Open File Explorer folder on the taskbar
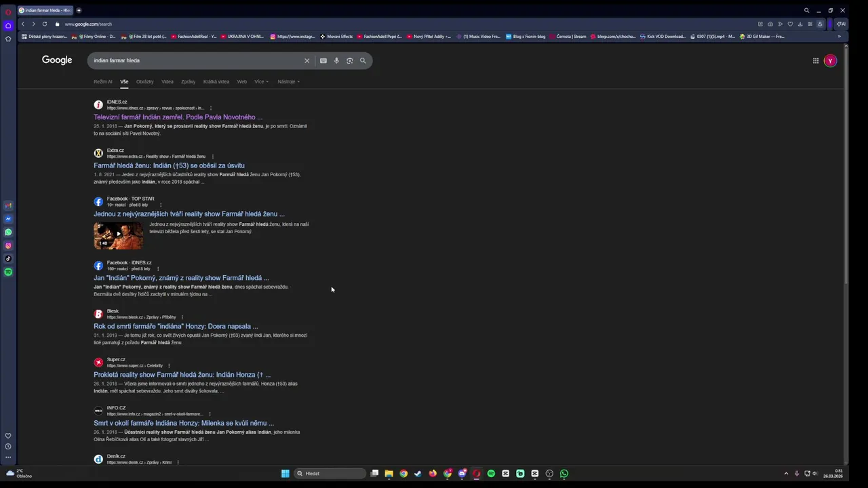 (x=389, y=473)
